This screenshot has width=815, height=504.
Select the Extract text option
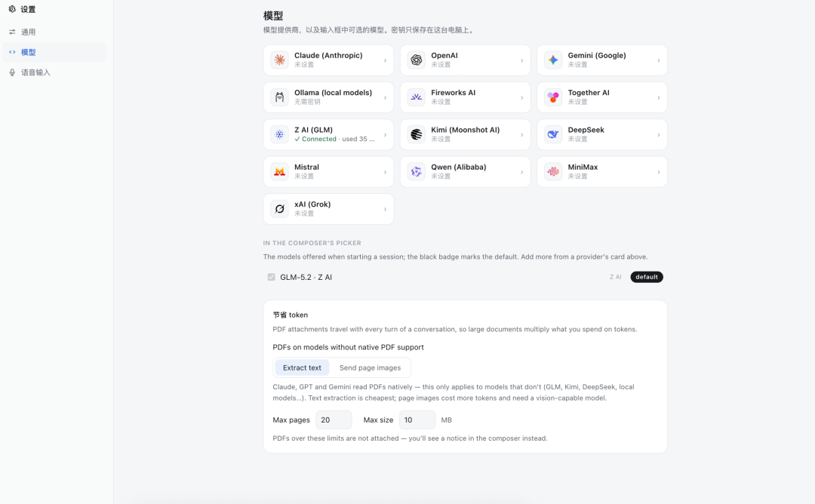coord(302,367)
